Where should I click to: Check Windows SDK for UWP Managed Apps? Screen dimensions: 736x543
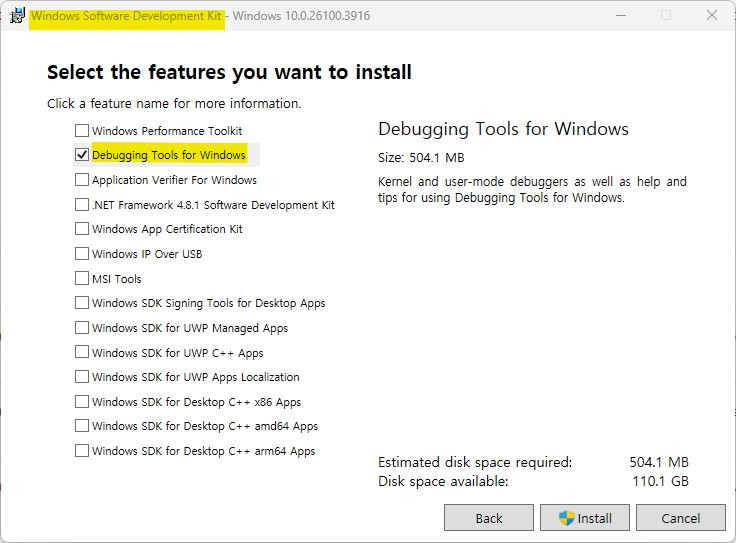[x=82, y=327]
